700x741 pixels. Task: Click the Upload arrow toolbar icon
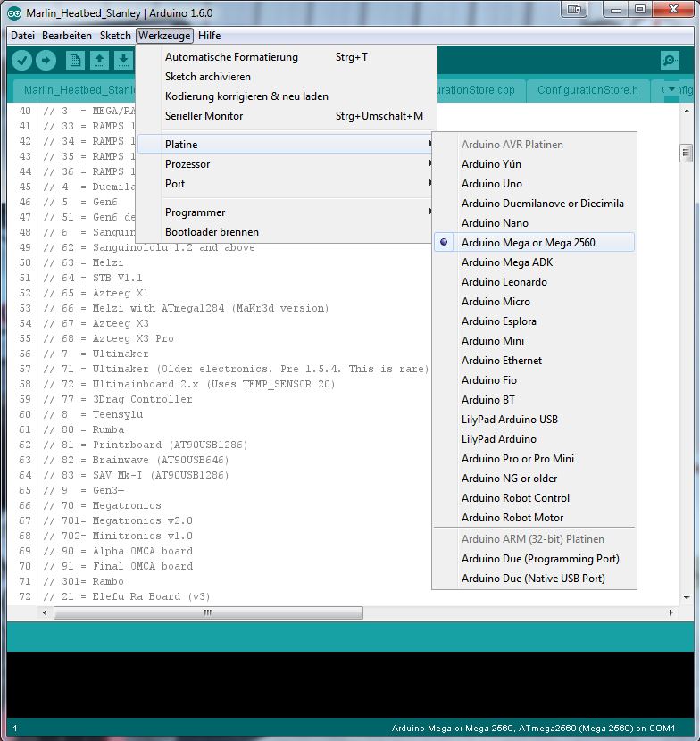pyautogui.click(x=46, y=60)
